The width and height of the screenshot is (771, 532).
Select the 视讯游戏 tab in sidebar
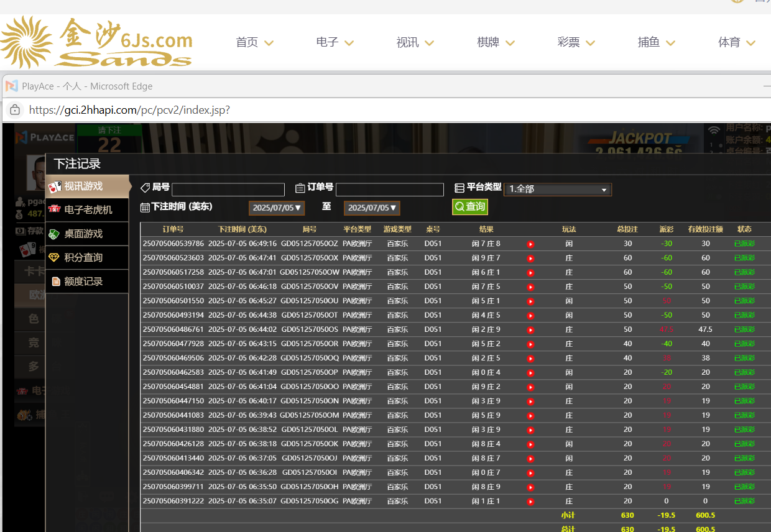(87, 186)
